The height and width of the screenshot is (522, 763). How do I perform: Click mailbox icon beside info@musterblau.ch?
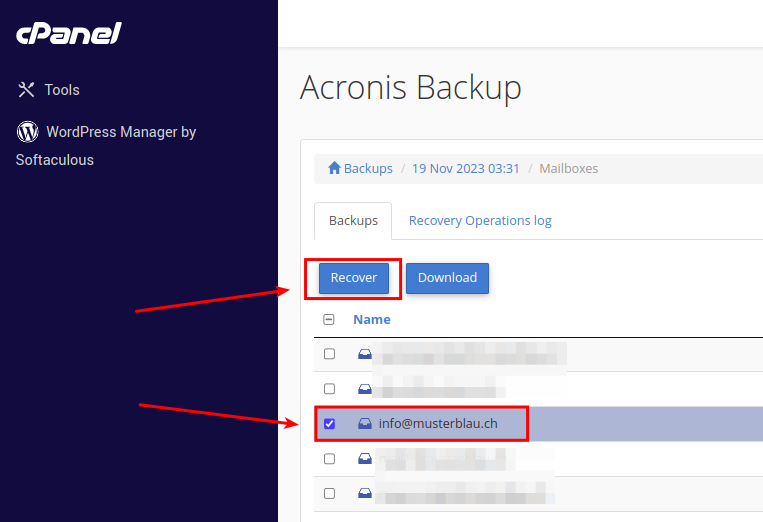pos(365,423)
